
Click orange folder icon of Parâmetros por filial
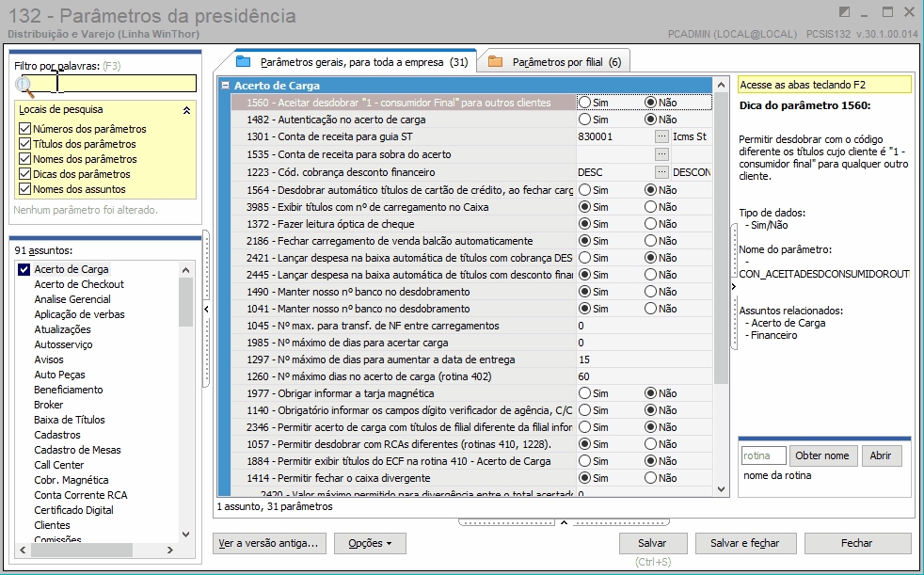click(496, 62)
